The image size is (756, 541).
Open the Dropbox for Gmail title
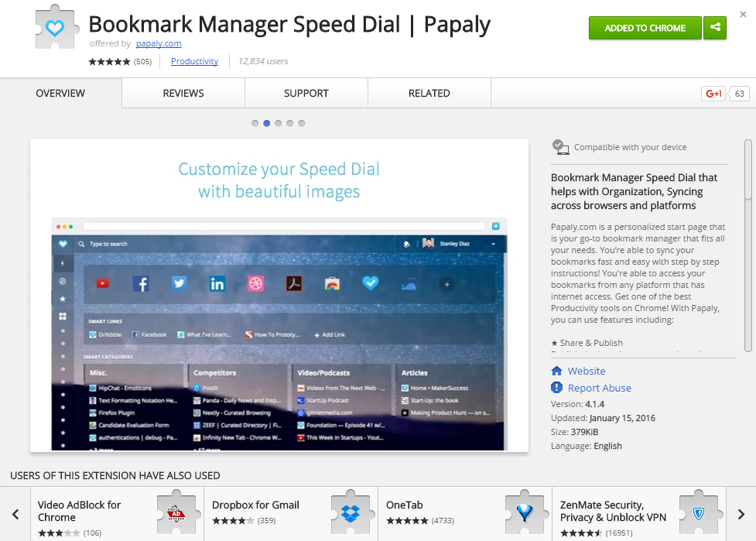pyautogui.click(x=255, y=505)
